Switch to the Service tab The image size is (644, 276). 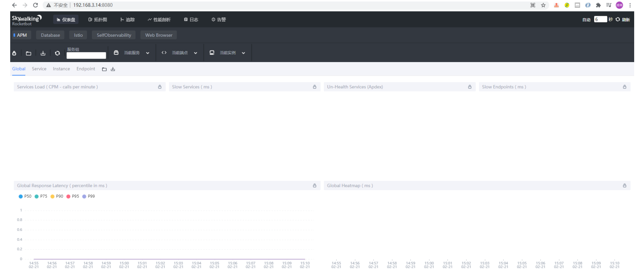pyautogui.click(x=39, y=69)
